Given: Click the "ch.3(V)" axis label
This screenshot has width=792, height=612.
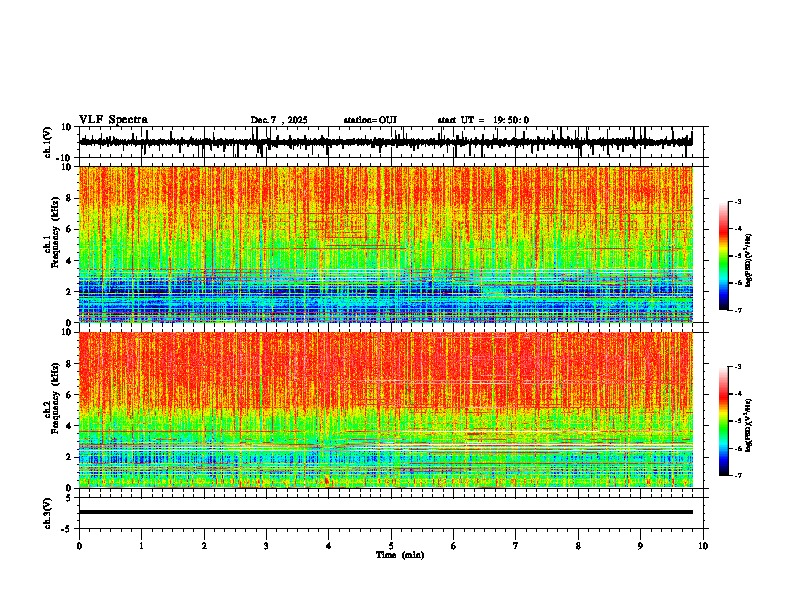Looking at the screenshot, I should (48, 513).
